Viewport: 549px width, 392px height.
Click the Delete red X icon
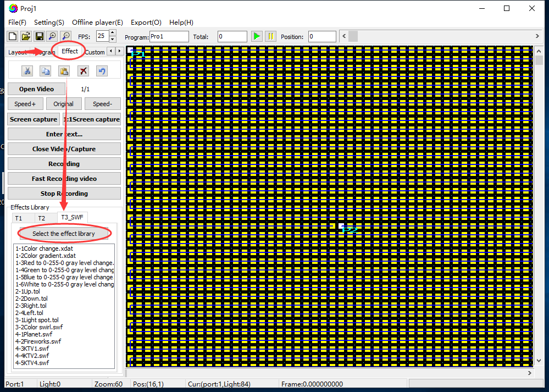click(83, 71)
